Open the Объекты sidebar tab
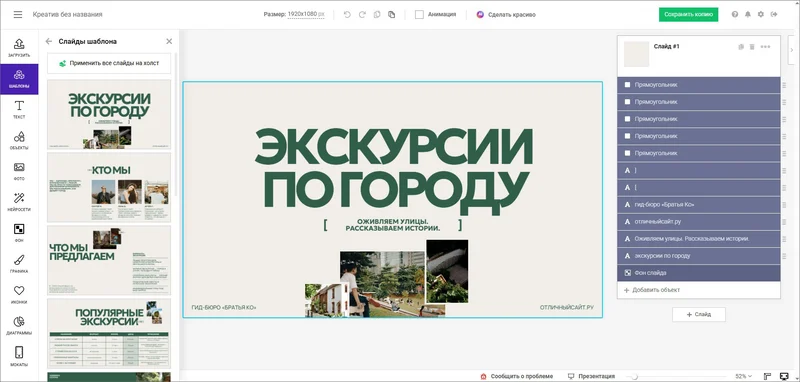 click(19, 141)
